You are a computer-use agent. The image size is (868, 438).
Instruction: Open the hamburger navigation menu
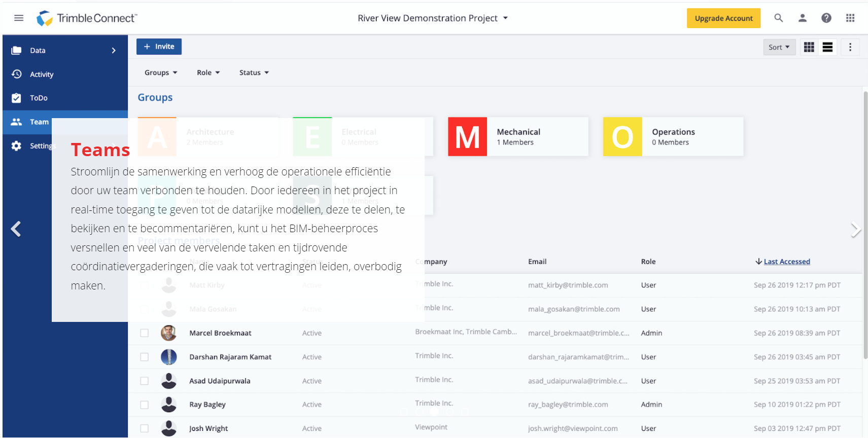19,18
